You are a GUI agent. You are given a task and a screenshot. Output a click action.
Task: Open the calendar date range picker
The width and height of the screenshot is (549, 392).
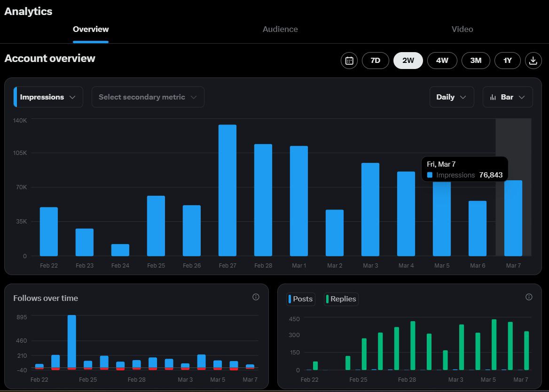coord(349,61)
